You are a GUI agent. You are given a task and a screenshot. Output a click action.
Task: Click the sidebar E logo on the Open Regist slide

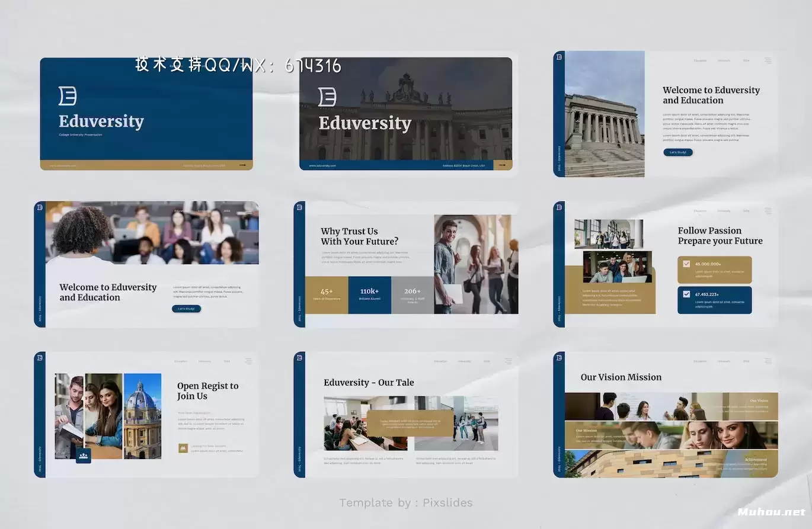tap(40, 357)
